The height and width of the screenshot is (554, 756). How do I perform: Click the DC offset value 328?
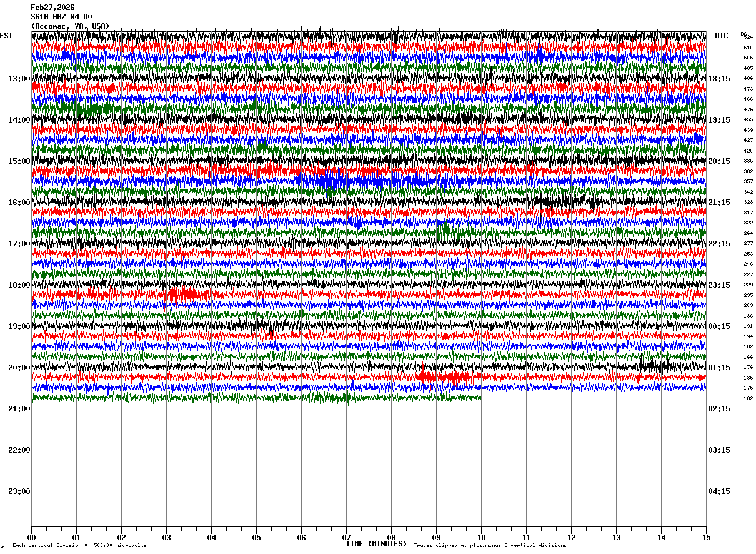tap(749, 203)
